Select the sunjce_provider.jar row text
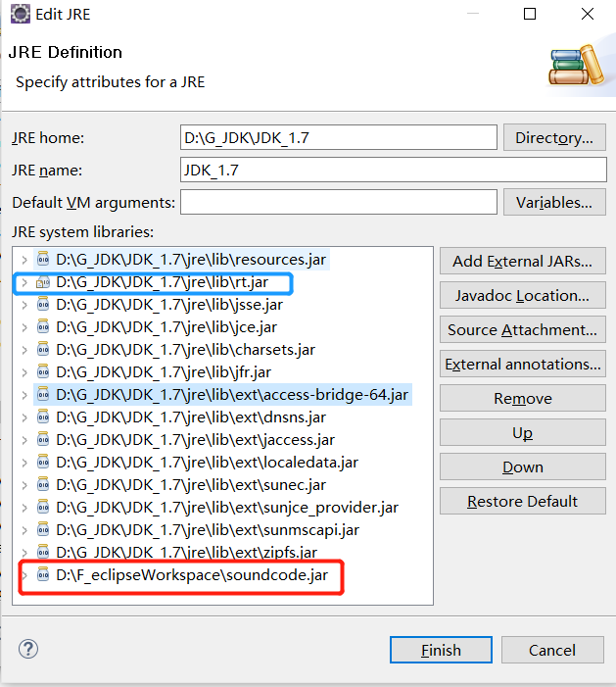 tap(227, 508)
